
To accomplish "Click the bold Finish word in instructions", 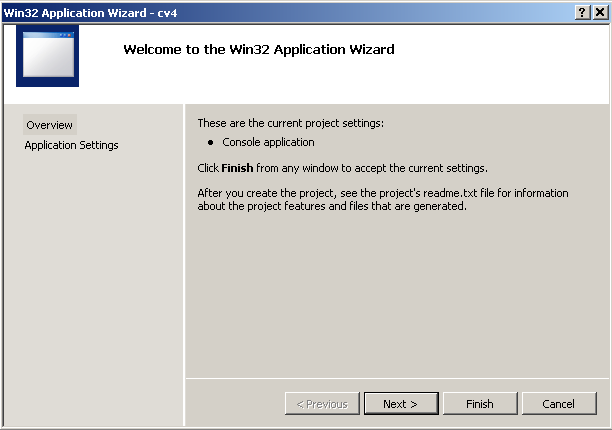I will tap(237, 168).
